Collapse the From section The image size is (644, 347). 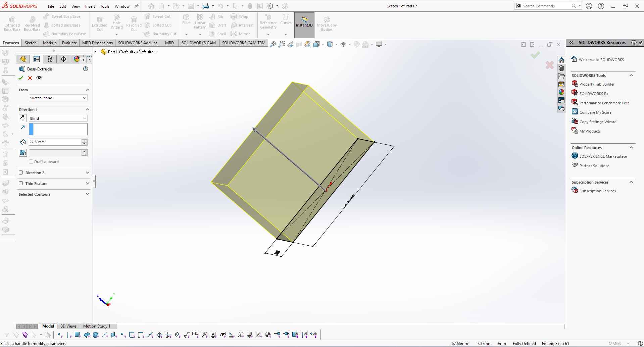tap(88, 90)
